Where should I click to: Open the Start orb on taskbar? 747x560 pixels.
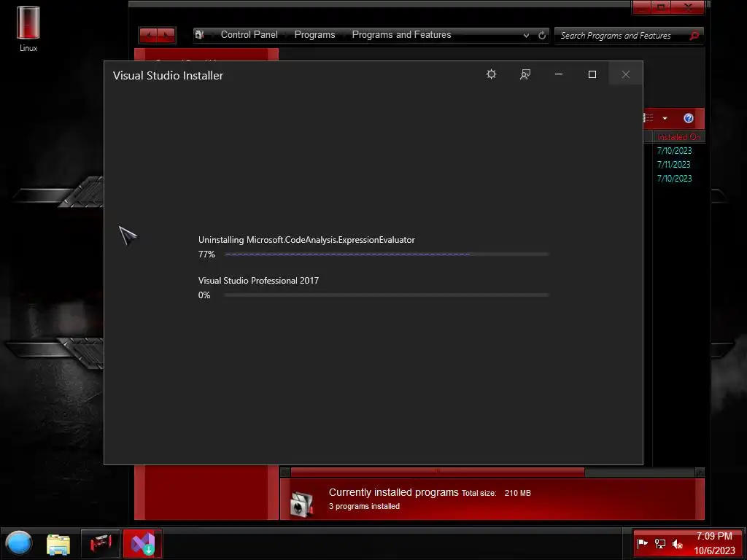click(x=18, y=543)
